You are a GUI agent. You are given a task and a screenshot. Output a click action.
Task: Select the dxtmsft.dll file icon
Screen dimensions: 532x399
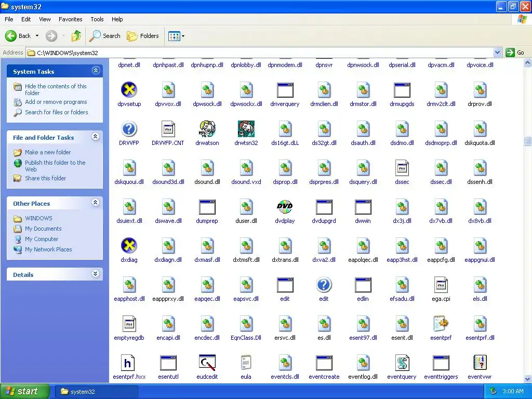tap(246, 246)
